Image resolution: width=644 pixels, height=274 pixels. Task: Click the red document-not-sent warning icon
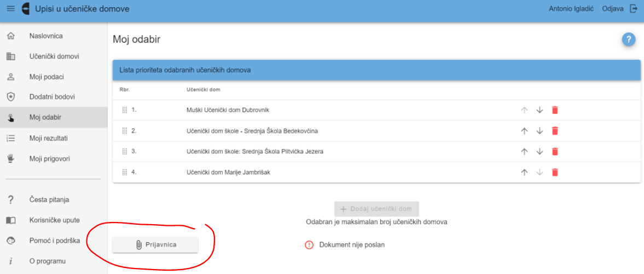tap(309, 245)
